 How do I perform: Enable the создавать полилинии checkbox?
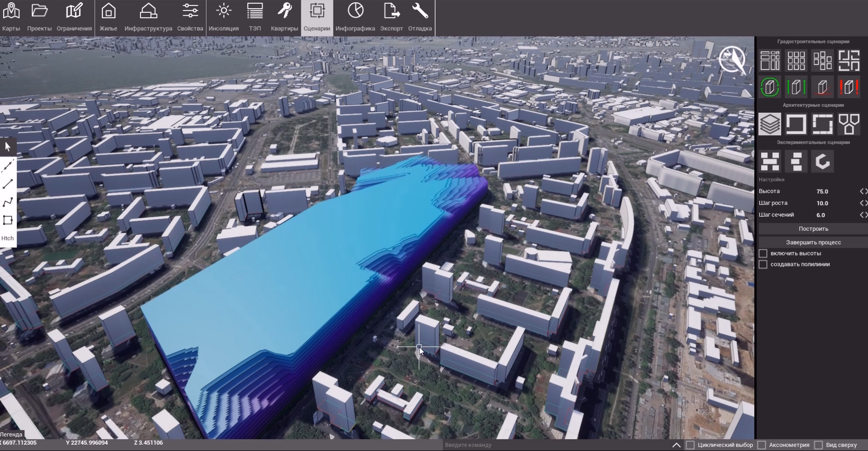(763, 264)
